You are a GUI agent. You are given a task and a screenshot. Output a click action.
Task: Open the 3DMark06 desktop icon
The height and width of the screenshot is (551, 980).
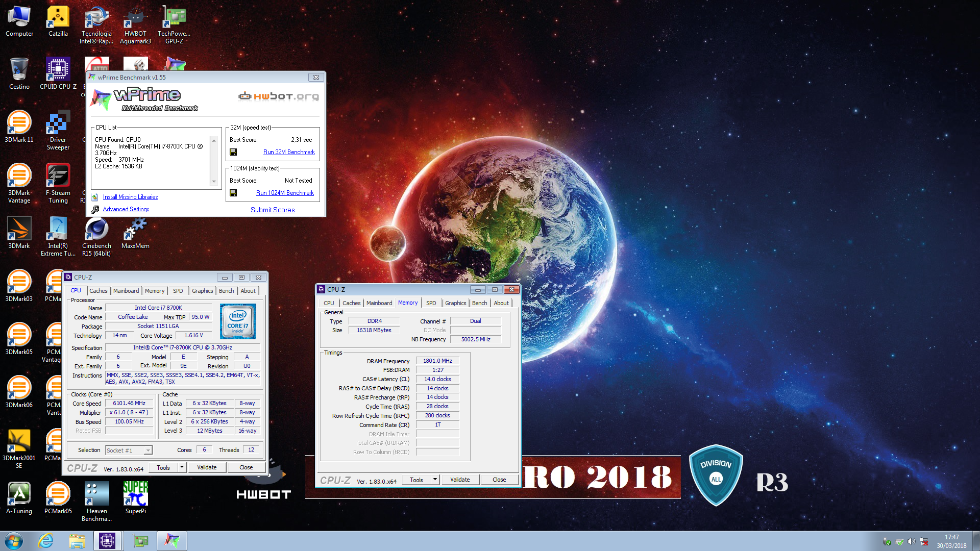click(x=19, y=392)
